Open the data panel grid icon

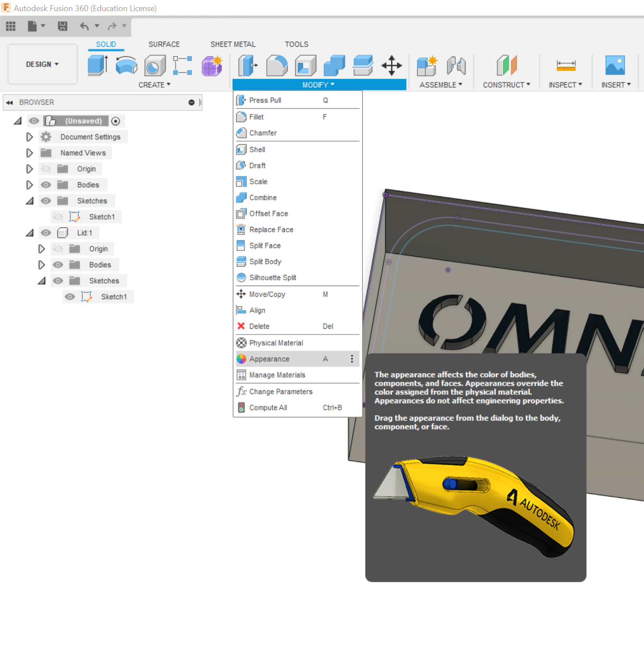pyautogui.click(x=11, y=26)
